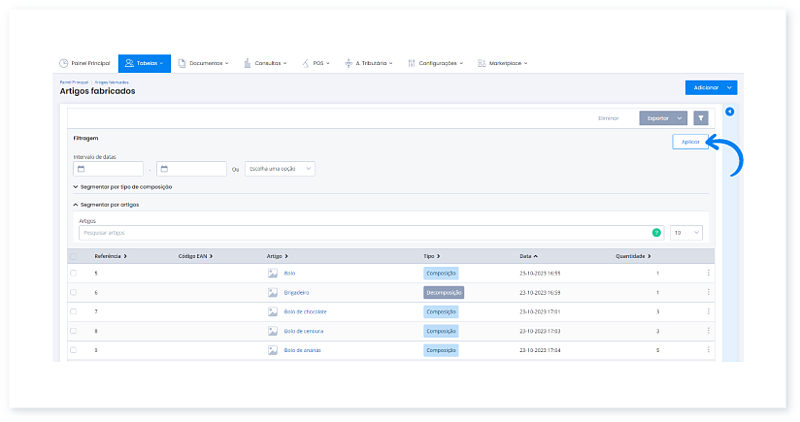Click the image thumbnail for Bolo de chocolate
The height and width of the screenshot is (422, 800).
pyautogui.click(x=272, y=312)
